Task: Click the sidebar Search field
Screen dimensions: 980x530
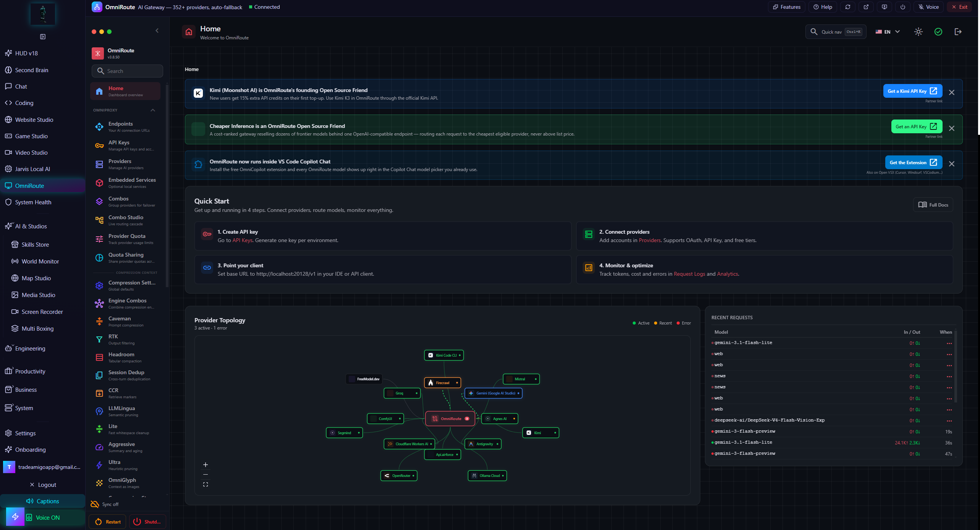Action: click(127, 71)
